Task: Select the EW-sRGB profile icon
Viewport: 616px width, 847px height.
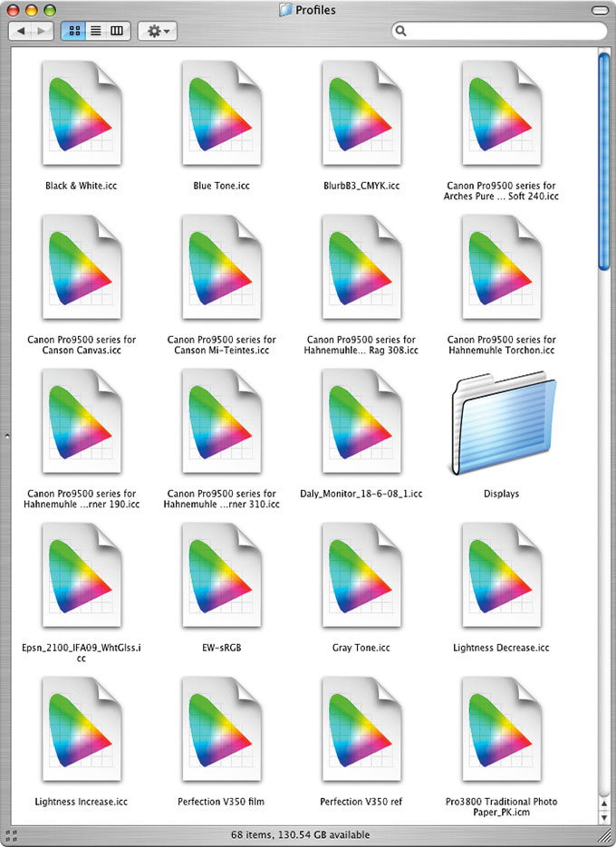Action: pos(222,574)
